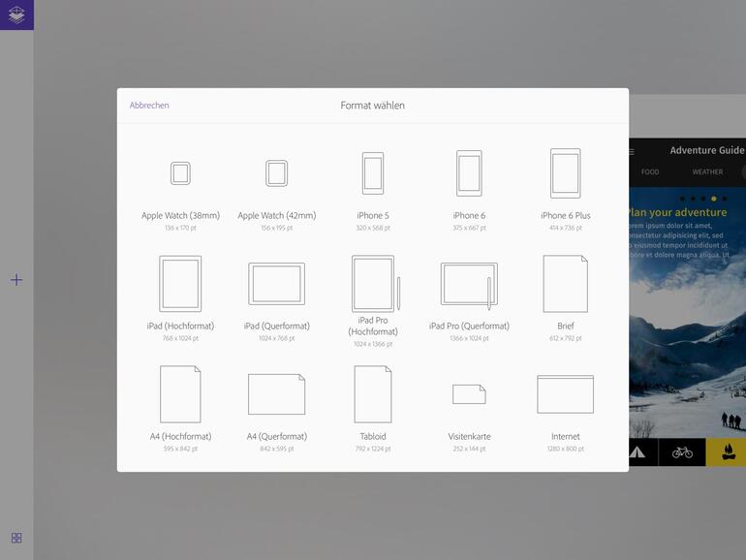Viewport: 746px width, 560px height.
Task: Select the Internet web format icon
Action: coord(565,394)
